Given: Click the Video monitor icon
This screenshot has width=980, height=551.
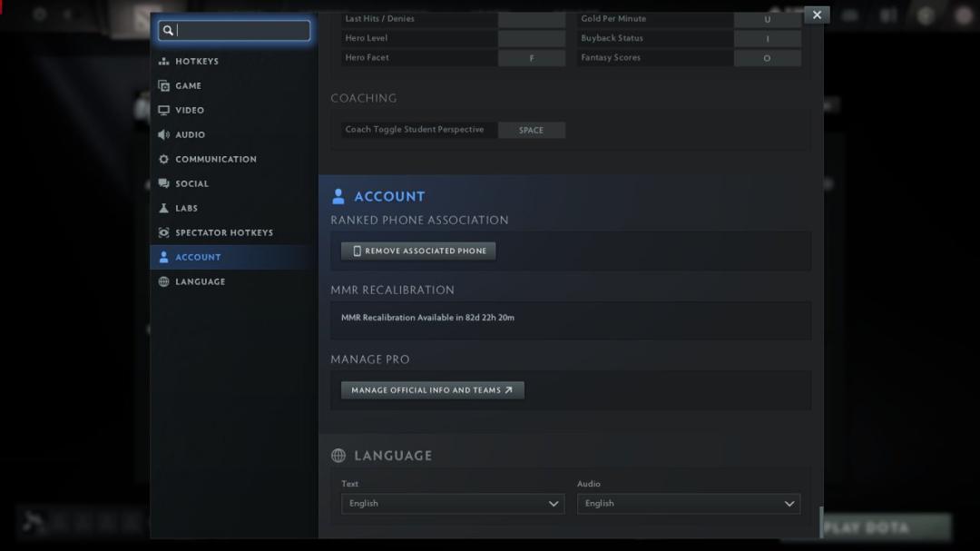Looking at the screenshot, I should [x=163, y=110].
